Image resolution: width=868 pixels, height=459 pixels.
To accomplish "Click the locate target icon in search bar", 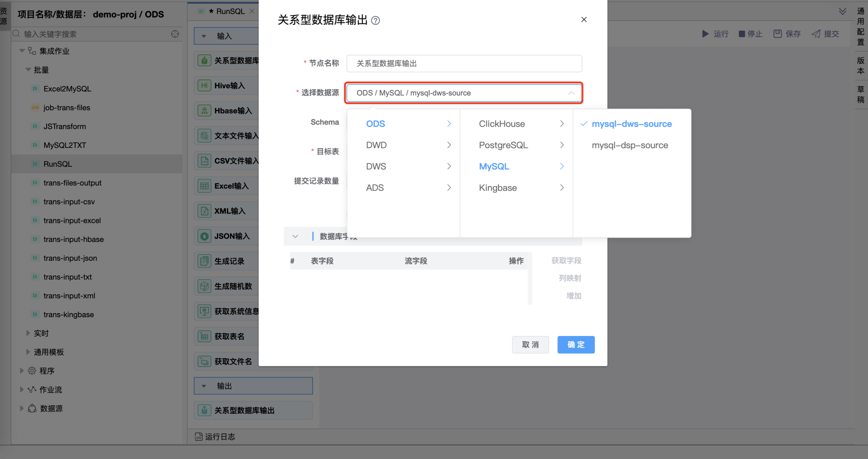I will pyautogui.click(x=175, y=34).
